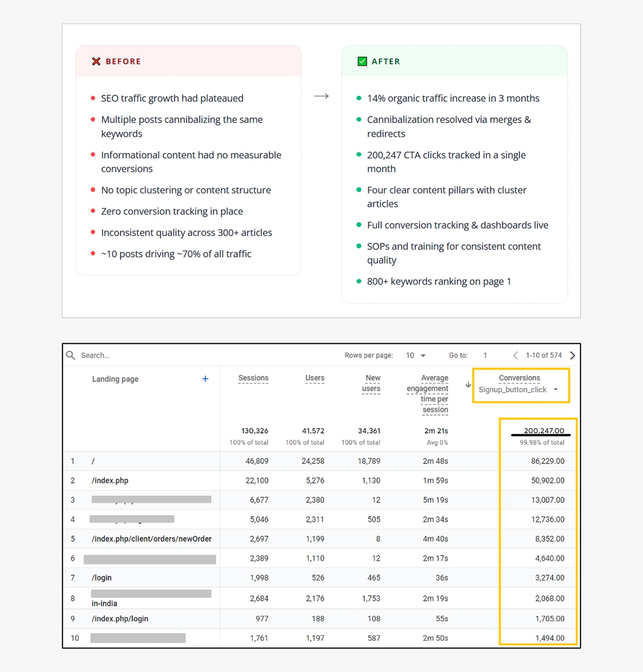643x672 pixels.
Task: Click /index.php/client/orders/newOrder landing page
Action: [x=151, y=539]
